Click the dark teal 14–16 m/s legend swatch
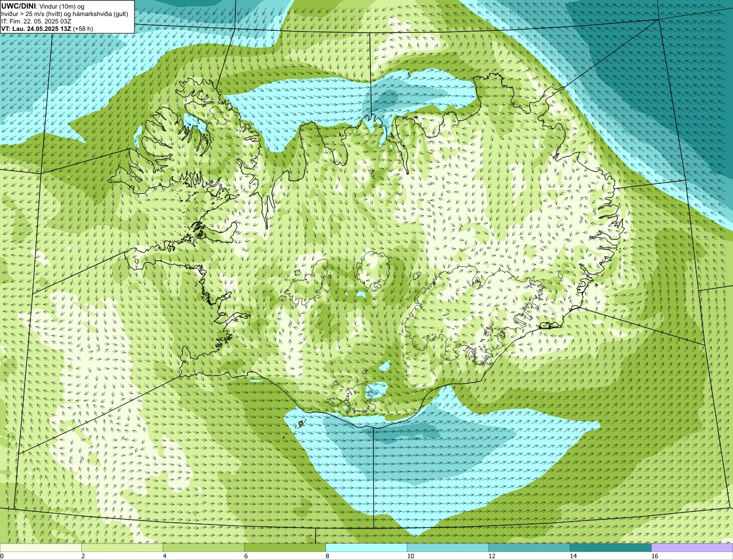Viewport: 733px width, 560px height. pos(611,548)
